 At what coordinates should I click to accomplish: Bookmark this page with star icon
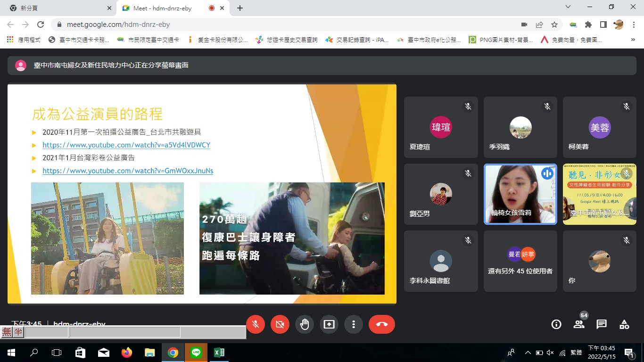point(554,25)
